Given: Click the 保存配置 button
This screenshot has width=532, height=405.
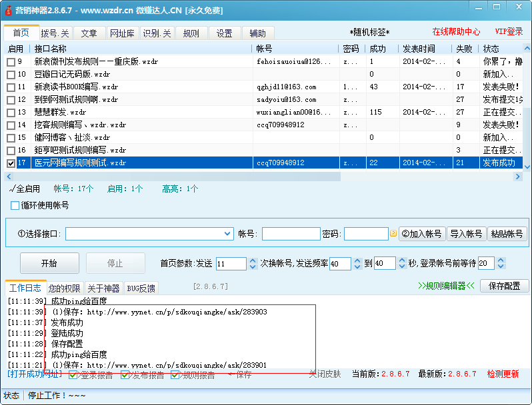Looking at the screenshot, I should 504,286.
